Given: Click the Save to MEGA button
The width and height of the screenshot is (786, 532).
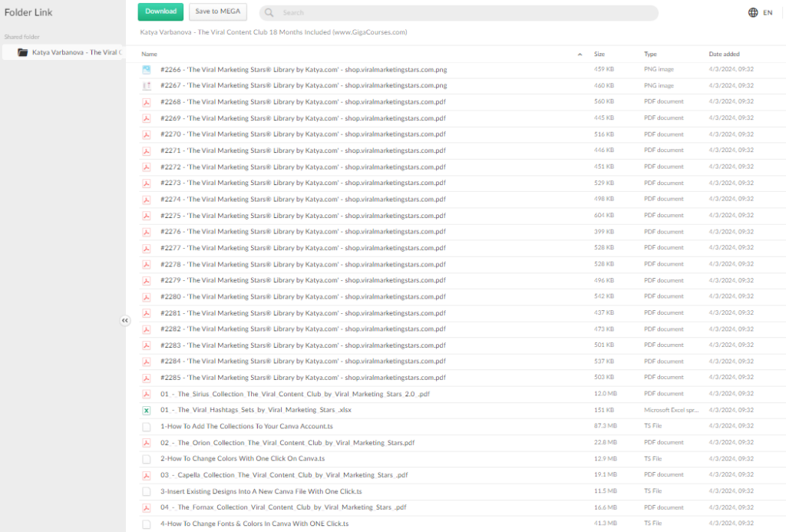Looking at the screenshot, I should pyautogui.click(x=218, y=12).
